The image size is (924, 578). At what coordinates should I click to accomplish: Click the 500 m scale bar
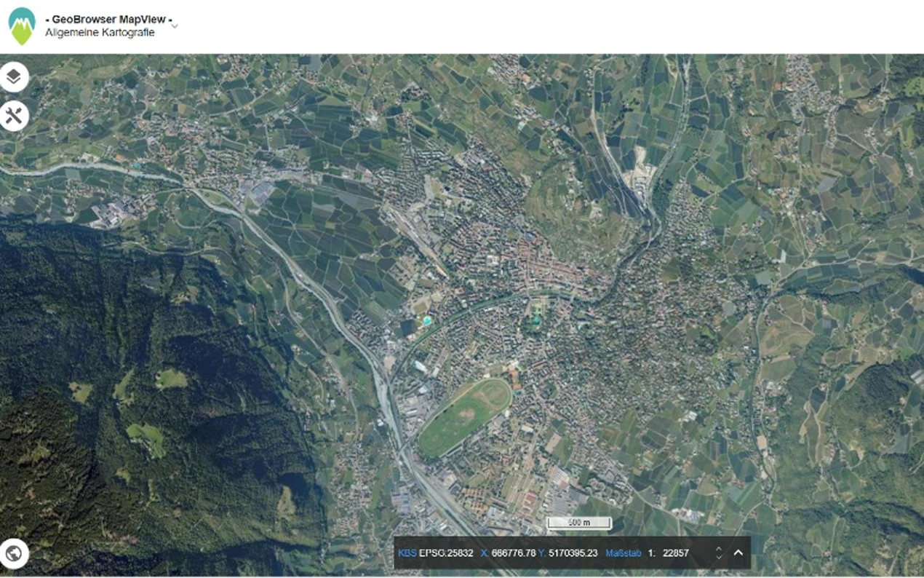click(579, 523)
